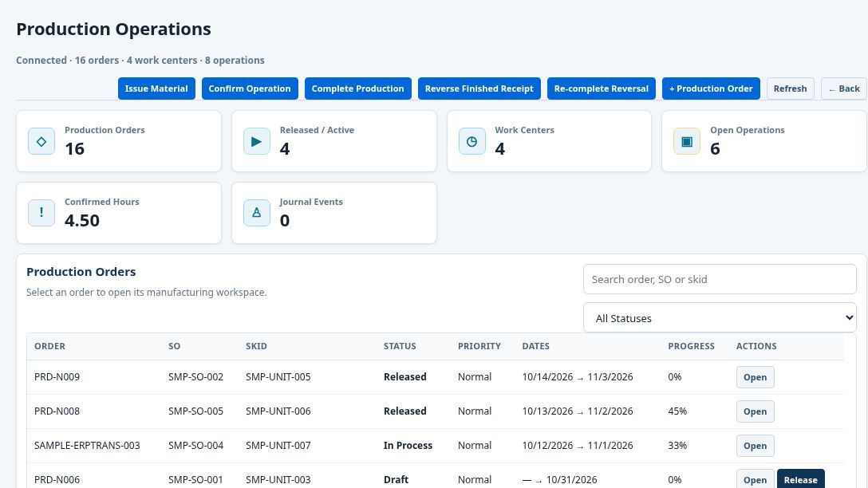Click dates 10/12/2026 → 11/1/2026
Screen dimensions: 868x488
(x=578, y=446)
